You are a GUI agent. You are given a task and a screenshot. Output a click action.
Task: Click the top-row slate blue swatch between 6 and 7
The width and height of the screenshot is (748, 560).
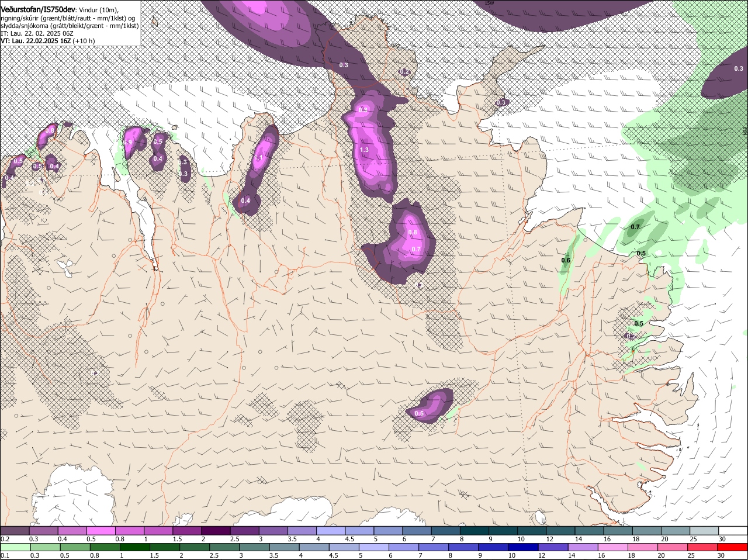pos(417,530)
